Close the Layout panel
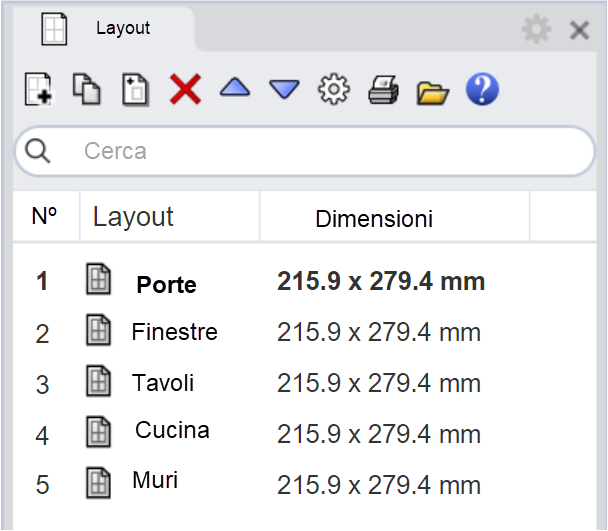This screenshot has height=531, width=608. (579, 30)
